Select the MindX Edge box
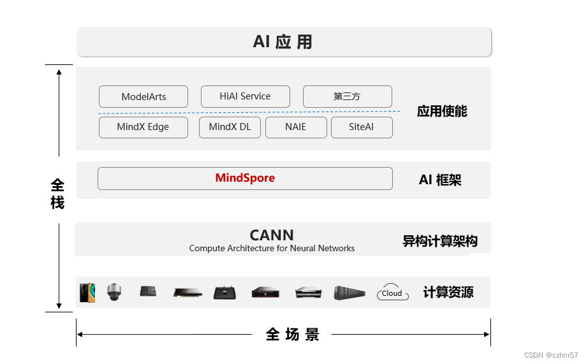This screenshot has width=588, height=364. click(x=143, y=127)
